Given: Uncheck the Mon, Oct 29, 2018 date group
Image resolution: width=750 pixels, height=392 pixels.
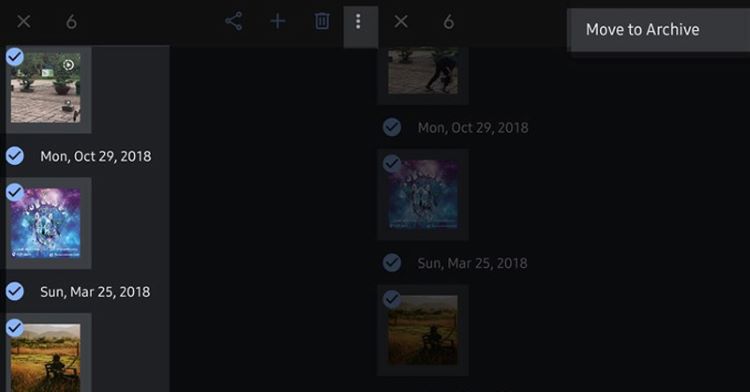Looking at the screenshot, I should (x=15, y=156).
